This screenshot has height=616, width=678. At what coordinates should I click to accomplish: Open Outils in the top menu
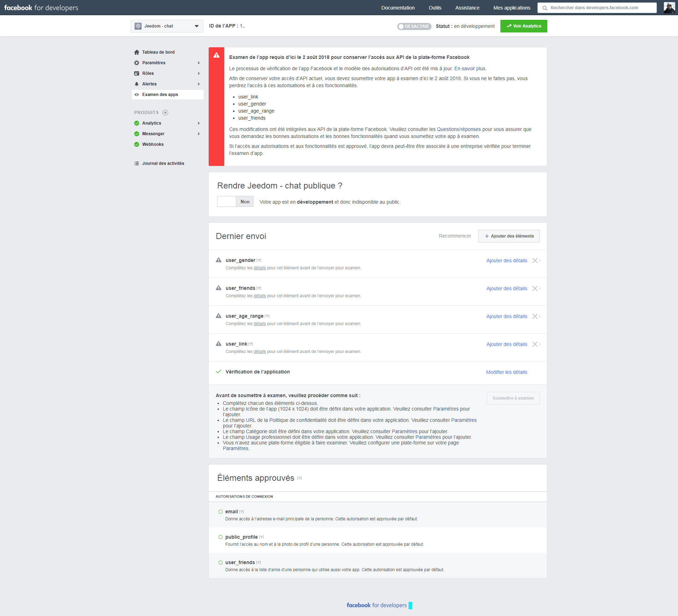pos(435,8)
